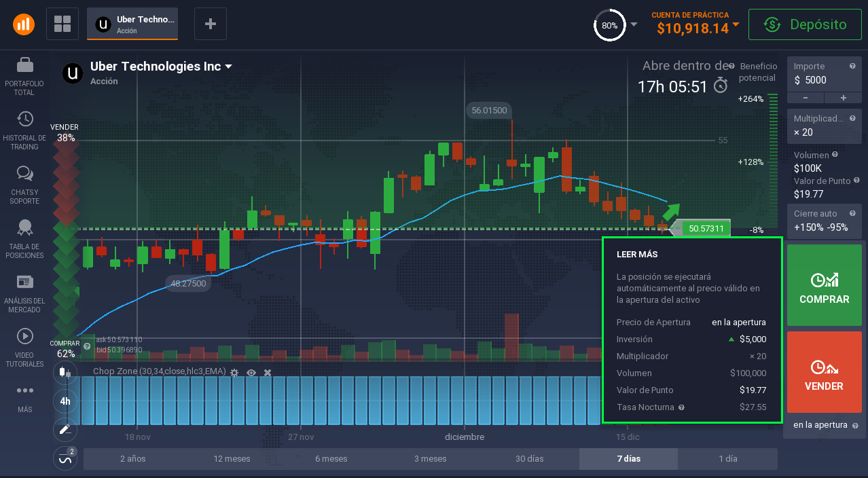Open Chats y Soporte in the sidebar
This screenshot has width=868, height=478.
[24, 185]
